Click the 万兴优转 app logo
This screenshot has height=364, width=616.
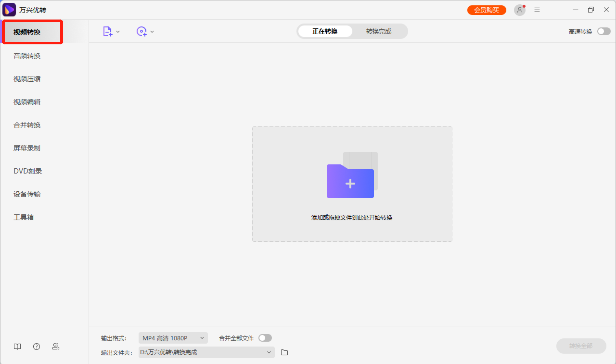pos(9,10)
